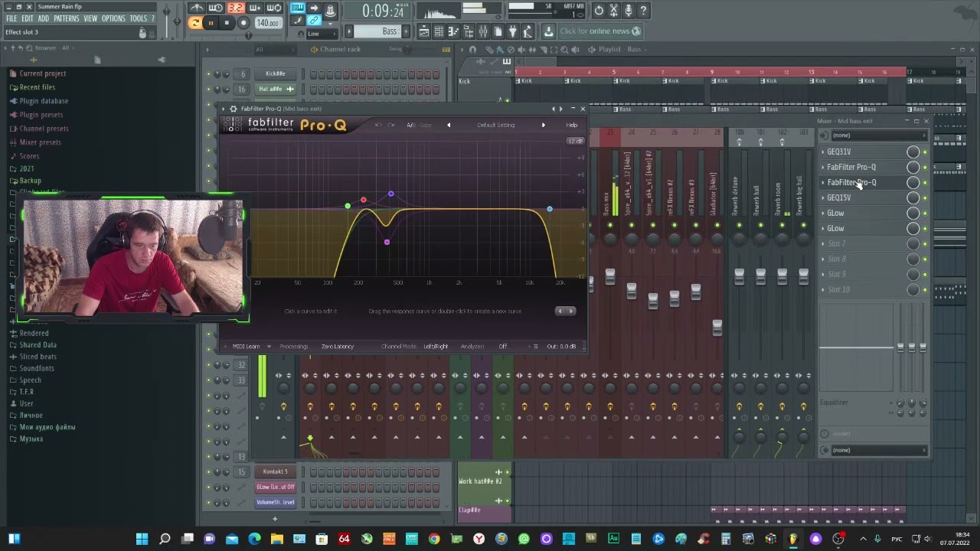Screen dimensions: 980x551
Task: Open Plugin presets folder in browser
Action: click(41, 115)
